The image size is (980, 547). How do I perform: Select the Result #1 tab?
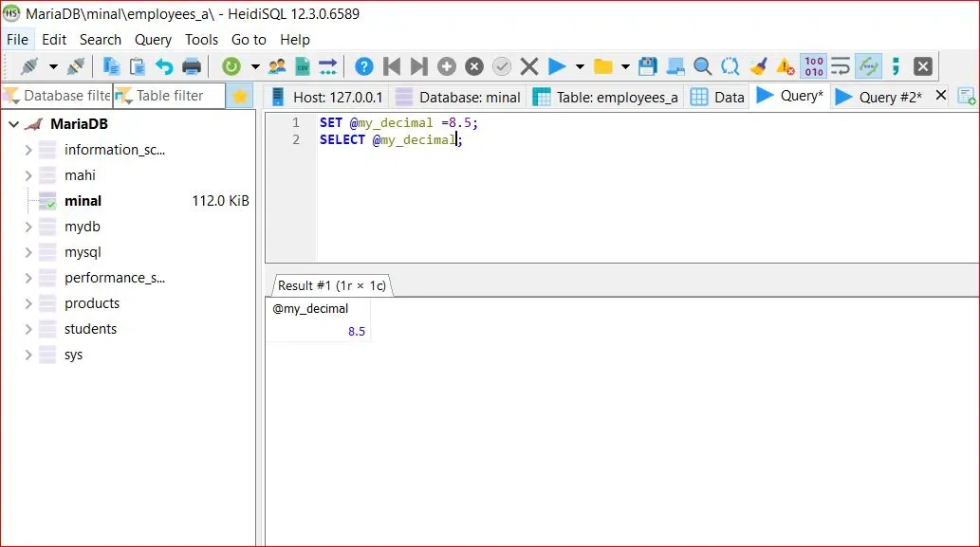tap(331, 285)
